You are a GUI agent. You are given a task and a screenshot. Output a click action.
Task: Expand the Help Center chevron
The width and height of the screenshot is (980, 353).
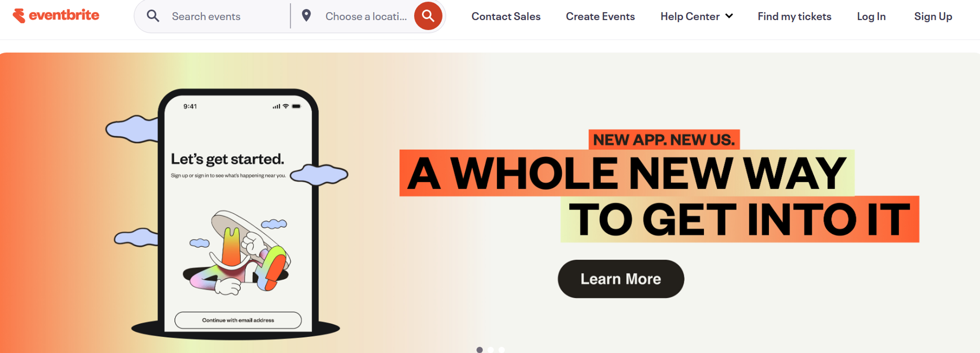tap(729, 16)
